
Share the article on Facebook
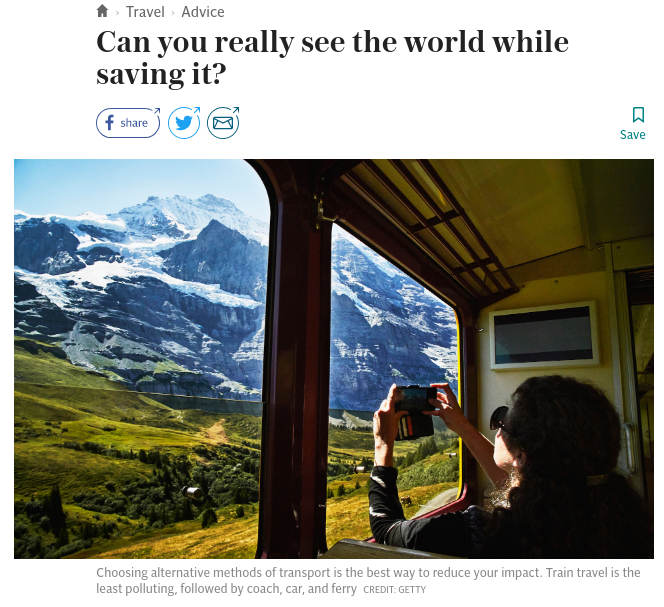click(128, 123)
